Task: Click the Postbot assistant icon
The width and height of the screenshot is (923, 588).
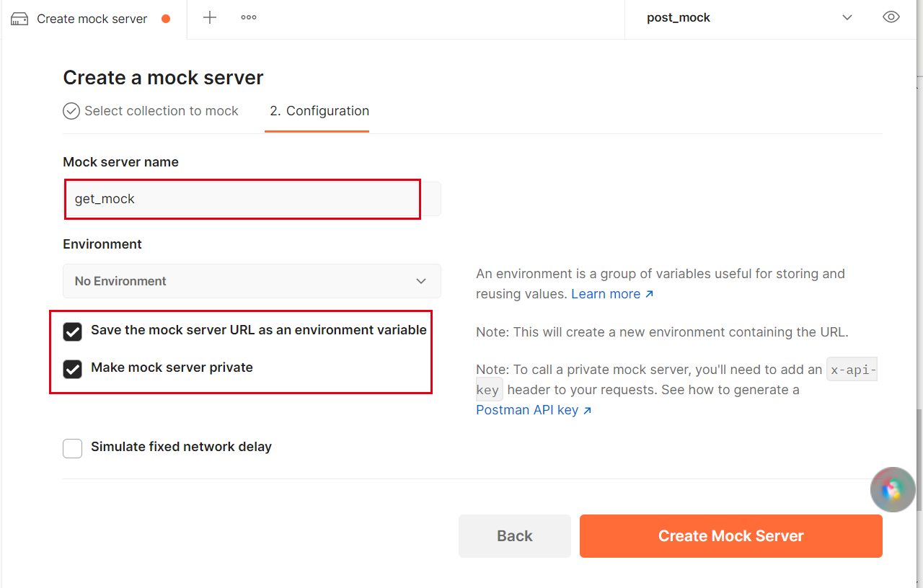Action: coord(892,489)
